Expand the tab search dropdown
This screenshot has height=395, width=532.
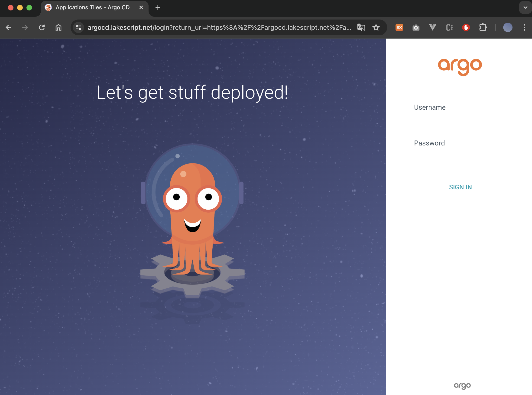point(525,7)
